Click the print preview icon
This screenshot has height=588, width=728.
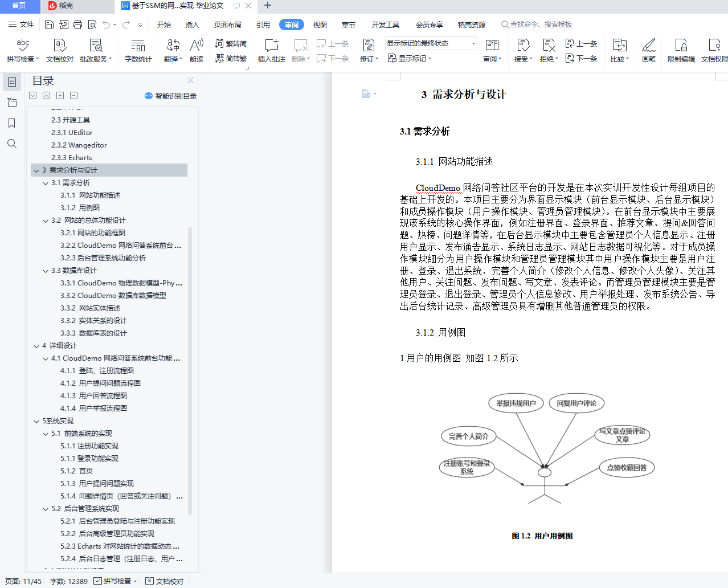coord(92,24)
